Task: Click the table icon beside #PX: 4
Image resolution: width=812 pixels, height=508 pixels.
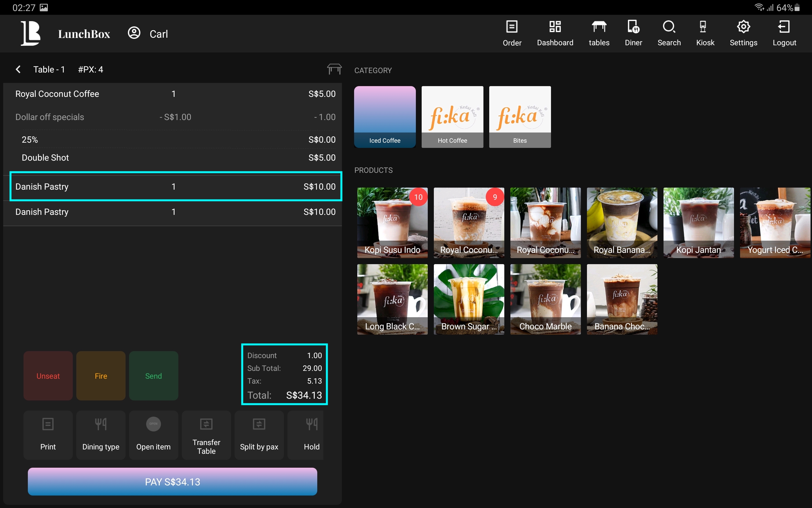Action: coord(334,69)
